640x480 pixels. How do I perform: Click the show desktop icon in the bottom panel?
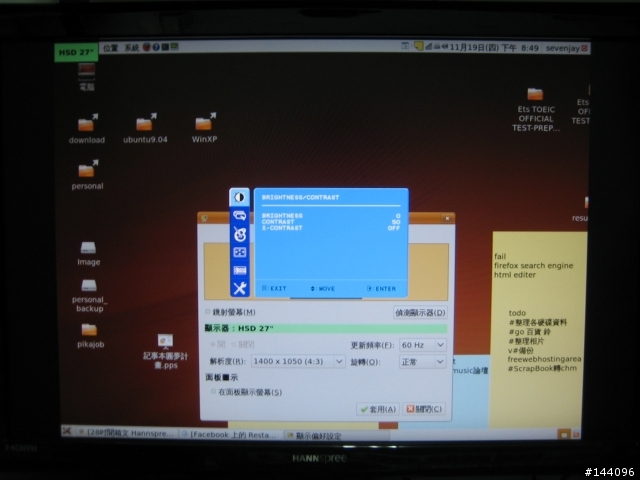67,431
